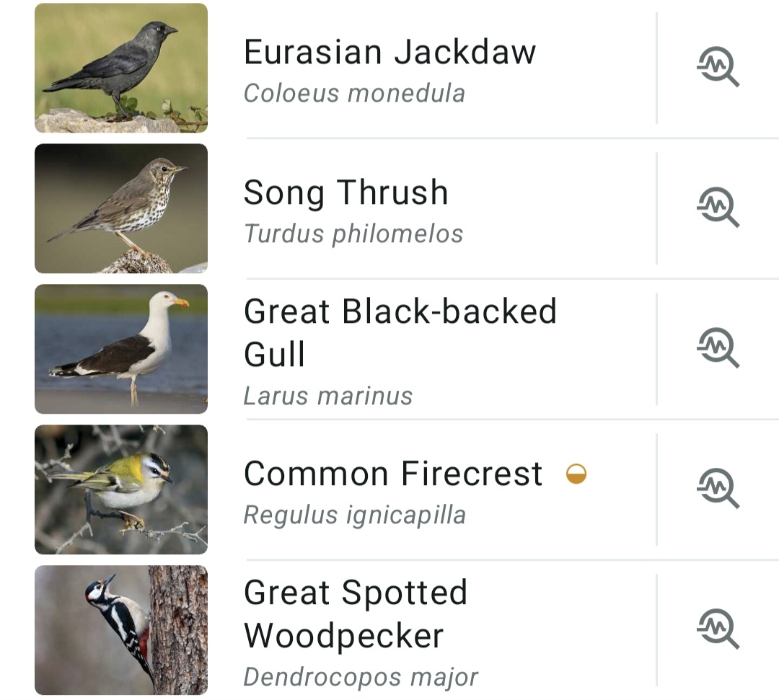Tap the Larus marinus scientific name

tap(328, 396)
